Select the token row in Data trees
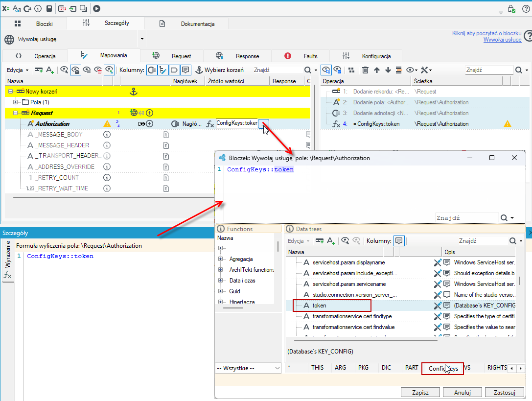The width and height of the screenshot is (532, 401). pyautogui.click(x=400, y=306)
